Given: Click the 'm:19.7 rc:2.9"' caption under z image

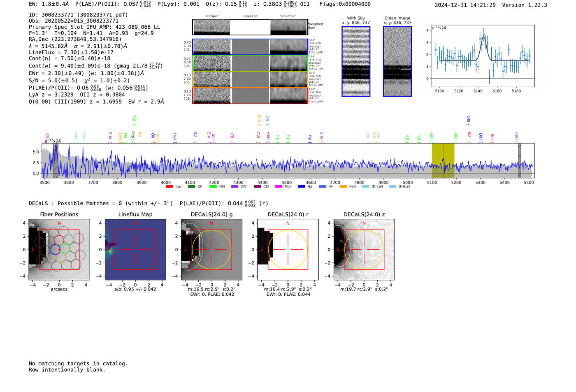Looking at the screenshot, I should pos(364,289).
